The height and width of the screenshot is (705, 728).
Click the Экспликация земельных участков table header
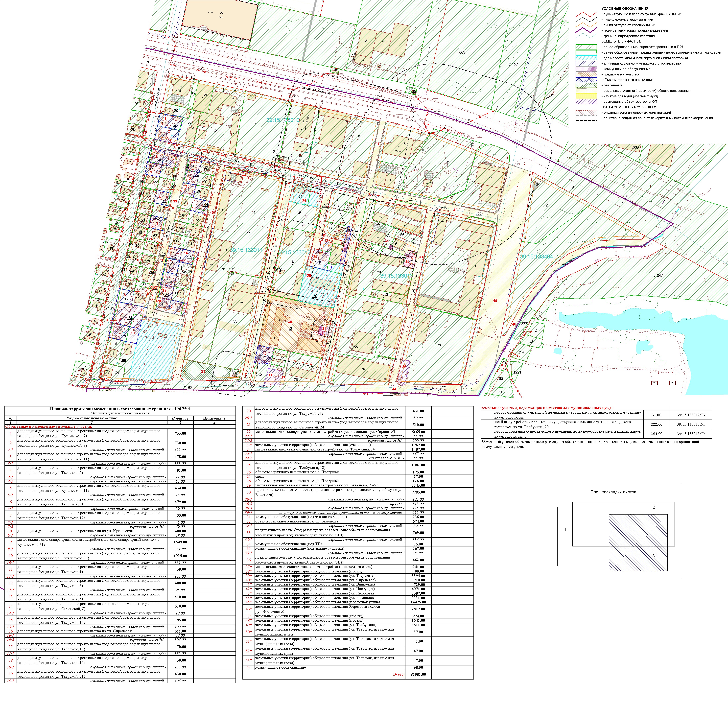pyautogui.click(x=120, y=413)
